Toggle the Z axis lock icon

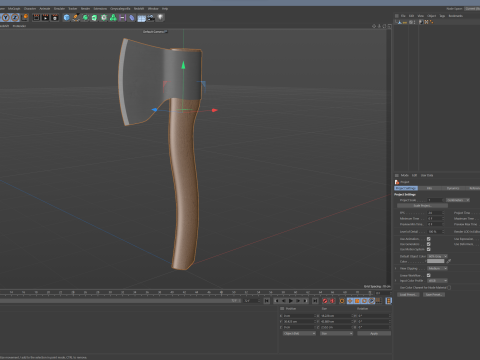tap(15, 17)
